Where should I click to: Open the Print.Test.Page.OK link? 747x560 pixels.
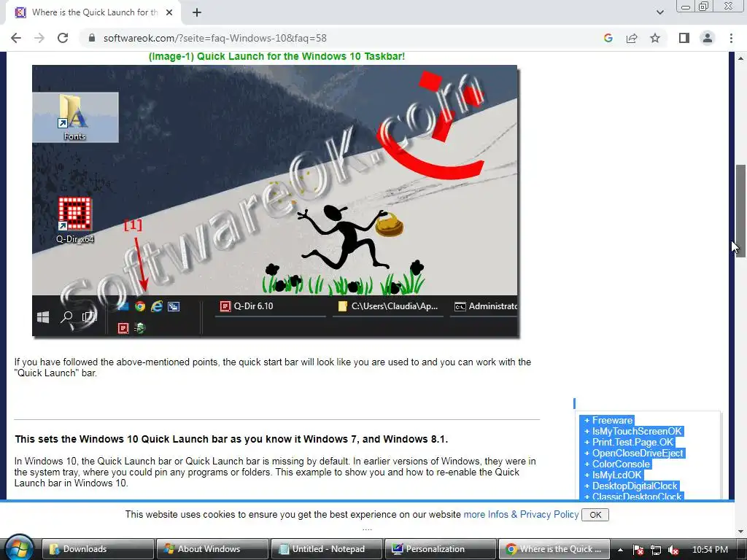point(632,443)
